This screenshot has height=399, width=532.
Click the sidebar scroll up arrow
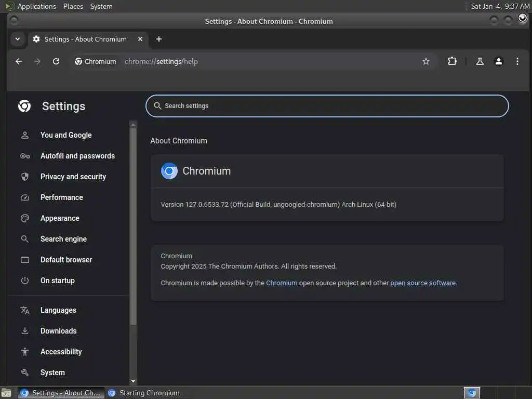pyautogui.click(x=134, y=125)
